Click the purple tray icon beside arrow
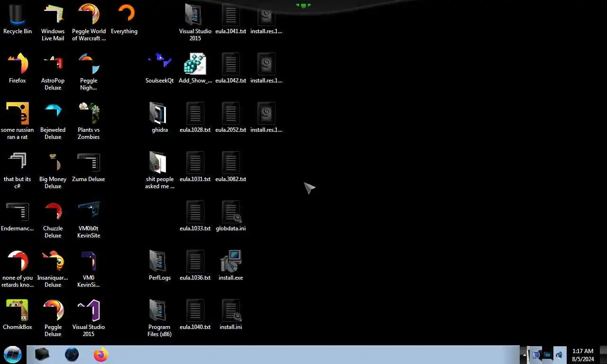Screen dimensions: 607x364 click(535, 355)
